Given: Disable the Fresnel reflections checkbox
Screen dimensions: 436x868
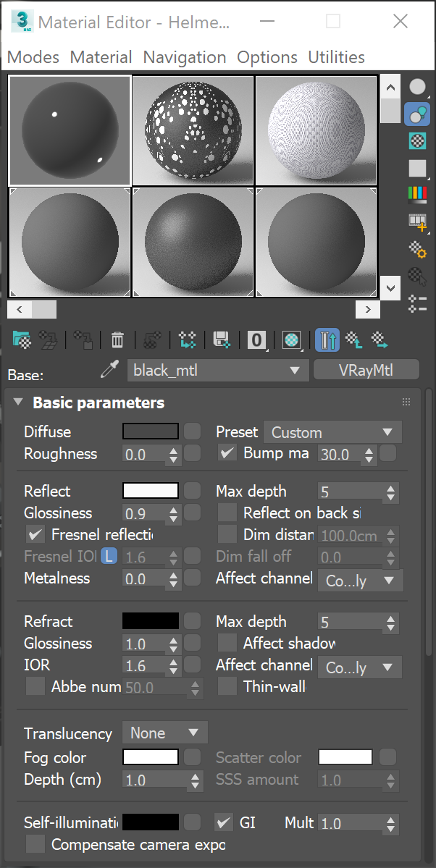Looking at the screenshot, I should tap(35, 535).
